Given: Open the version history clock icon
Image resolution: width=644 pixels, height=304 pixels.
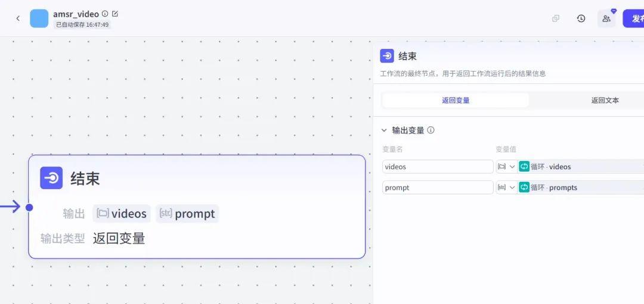Looking at the screenshot, I should coord(581,18).
